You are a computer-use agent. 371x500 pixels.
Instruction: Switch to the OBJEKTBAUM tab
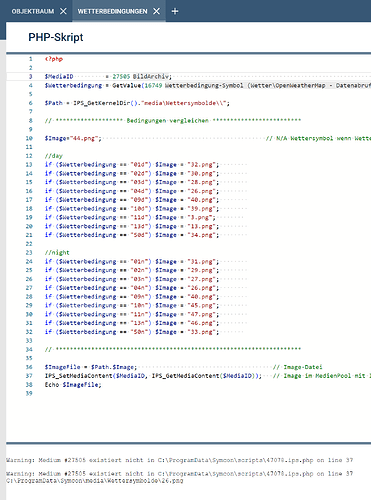(x=33, y=11)
